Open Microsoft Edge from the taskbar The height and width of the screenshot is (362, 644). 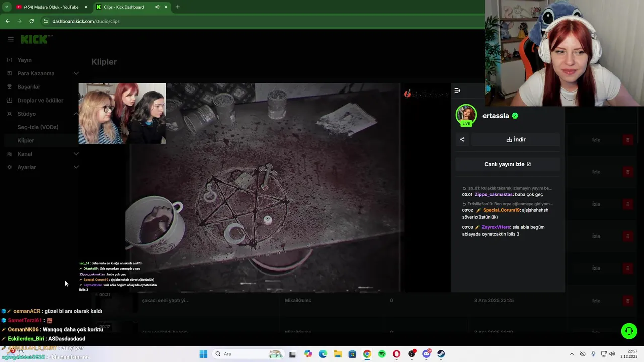point(323,354)
